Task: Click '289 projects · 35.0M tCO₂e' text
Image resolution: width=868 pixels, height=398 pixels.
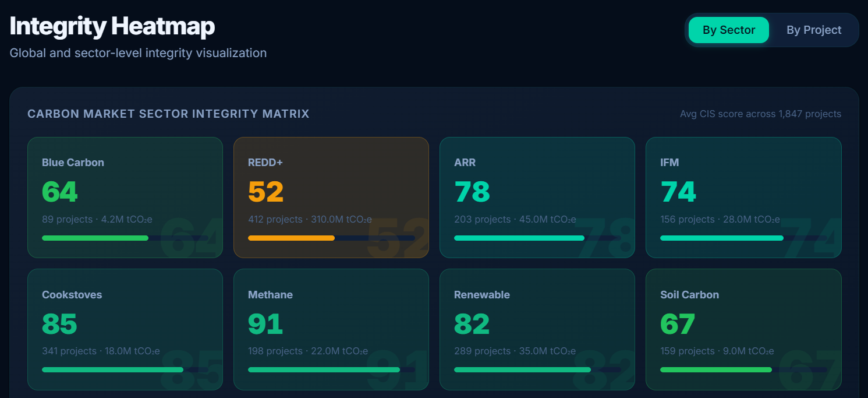Action: pos(515,351)
